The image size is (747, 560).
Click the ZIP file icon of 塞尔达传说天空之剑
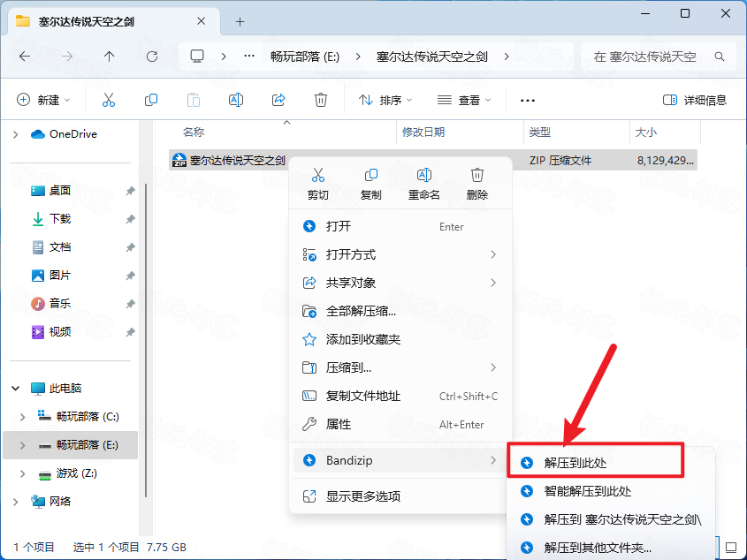tap(179, 160)
